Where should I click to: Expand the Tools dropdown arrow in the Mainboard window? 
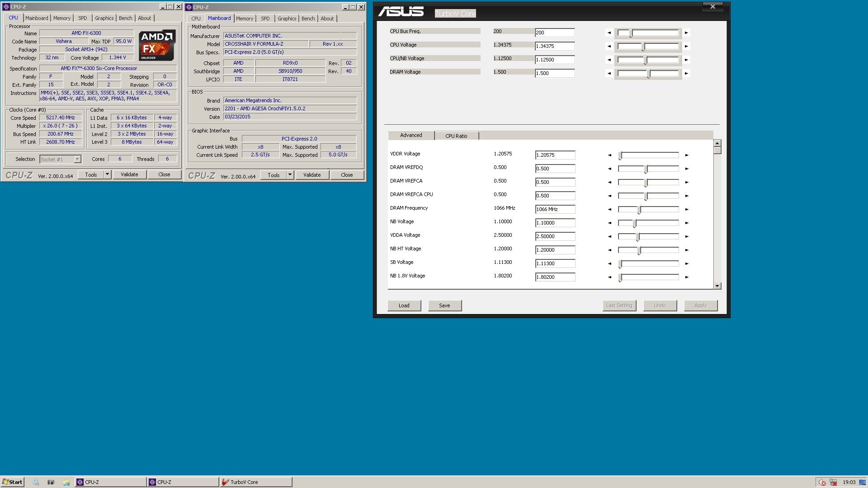click(x=290, y=175)
